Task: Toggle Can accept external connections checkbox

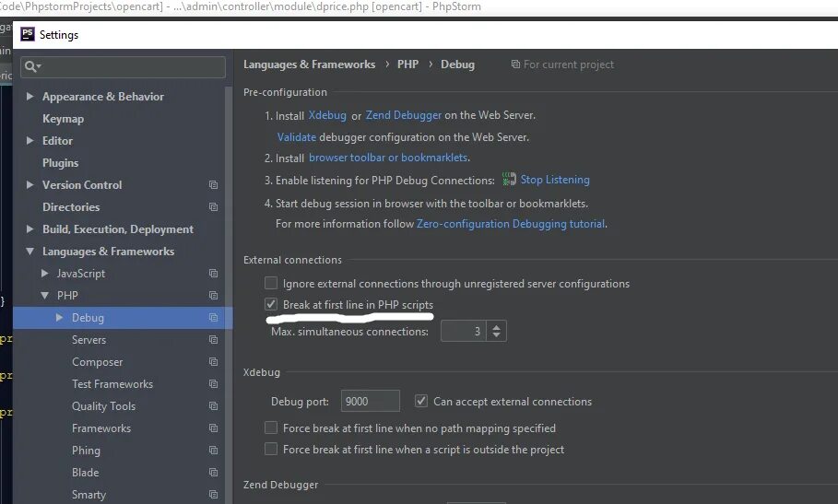Action: pyautogui.click(x=421, y=401)
